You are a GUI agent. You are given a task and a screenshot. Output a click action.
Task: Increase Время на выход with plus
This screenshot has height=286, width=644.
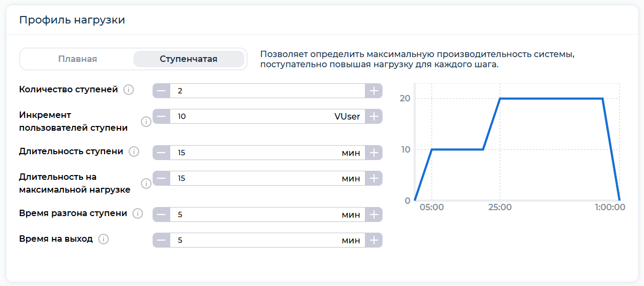pos(374,240)
